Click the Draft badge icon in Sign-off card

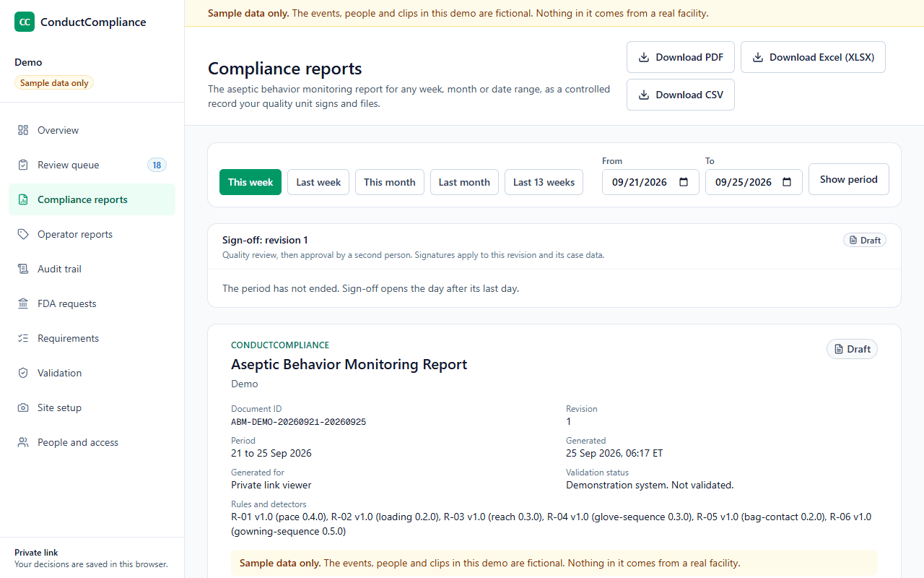coord(853,240)
